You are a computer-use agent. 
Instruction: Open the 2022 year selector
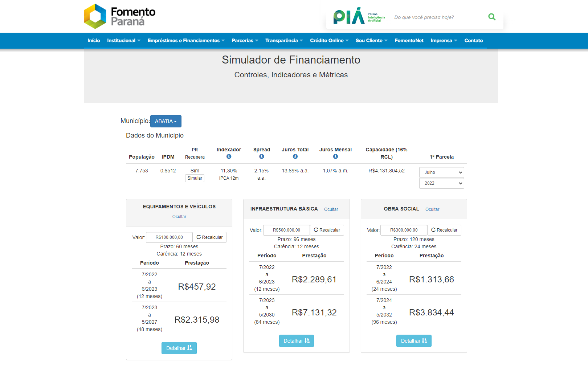click(x=441, y=183)
